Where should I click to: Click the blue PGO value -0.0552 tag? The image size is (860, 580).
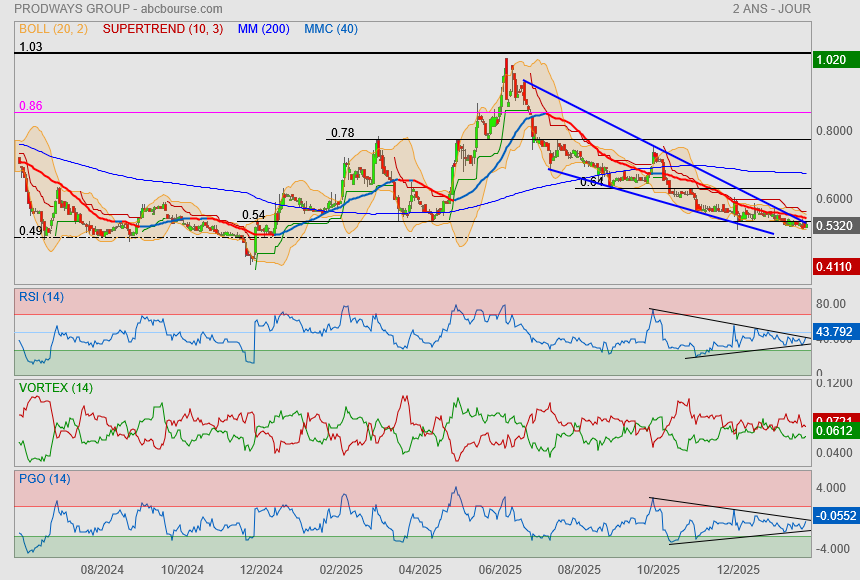point(833,515)
